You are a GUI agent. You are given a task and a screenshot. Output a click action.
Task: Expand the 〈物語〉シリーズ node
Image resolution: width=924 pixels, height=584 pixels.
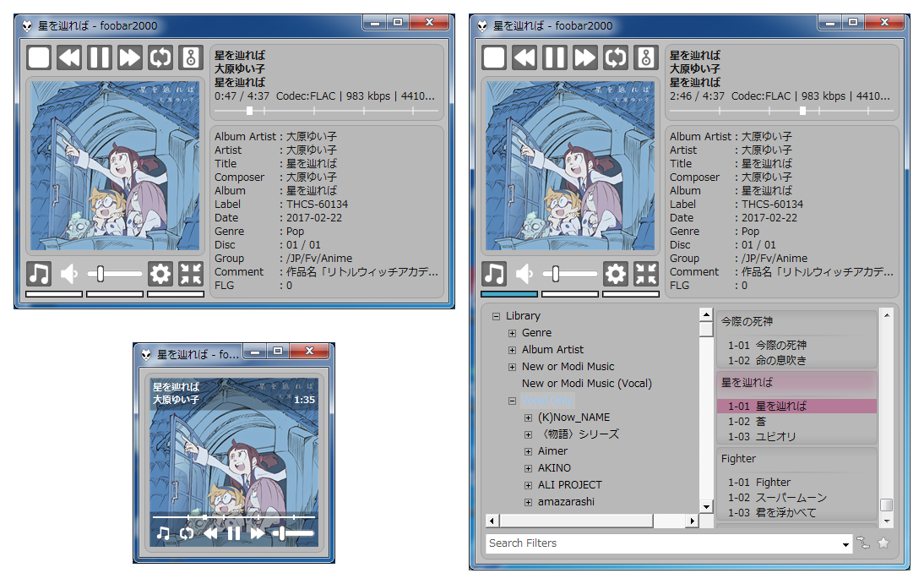coord(528,434)
